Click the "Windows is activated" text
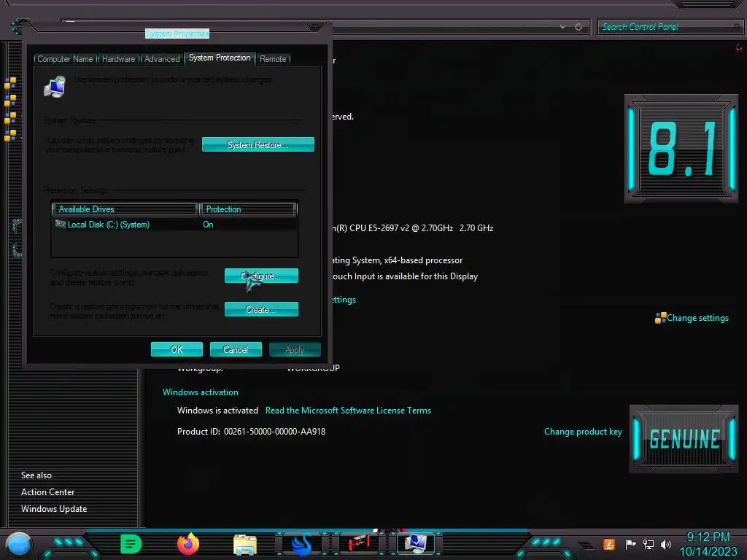Screen dimensions: 747x560 coord(217,411)
